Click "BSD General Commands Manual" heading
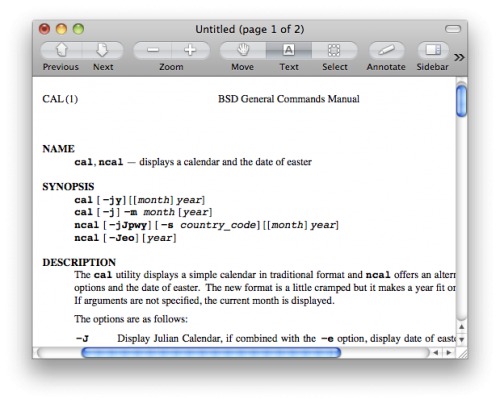500x403 pixels. click(x=289, y=99)
